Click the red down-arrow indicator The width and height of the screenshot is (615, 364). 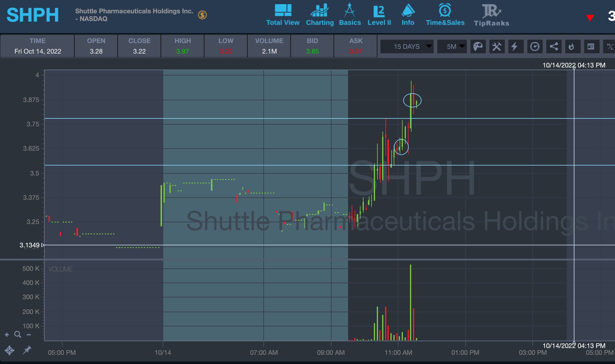(x=590, y=18)
